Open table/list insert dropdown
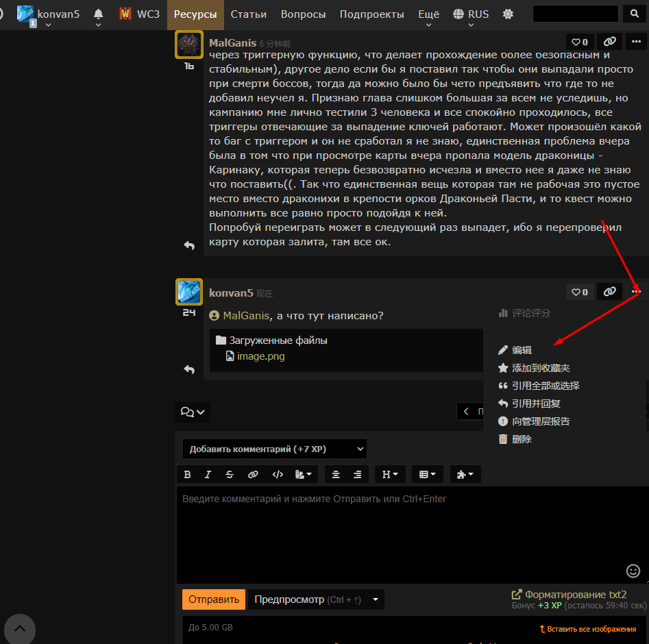649x644 pixels. click(427, 474)
